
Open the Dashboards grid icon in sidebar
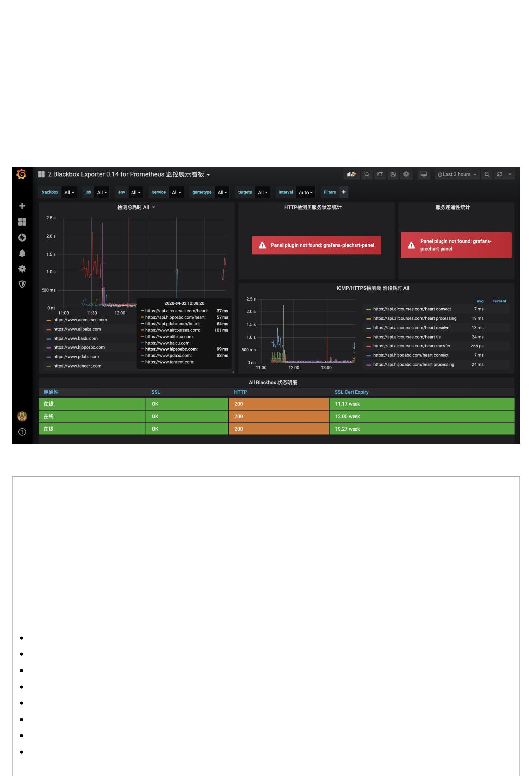coord(22,222)
